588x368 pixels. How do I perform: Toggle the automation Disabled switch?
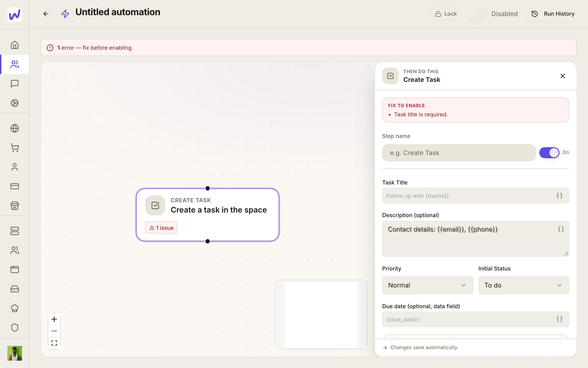coord(478,14)
